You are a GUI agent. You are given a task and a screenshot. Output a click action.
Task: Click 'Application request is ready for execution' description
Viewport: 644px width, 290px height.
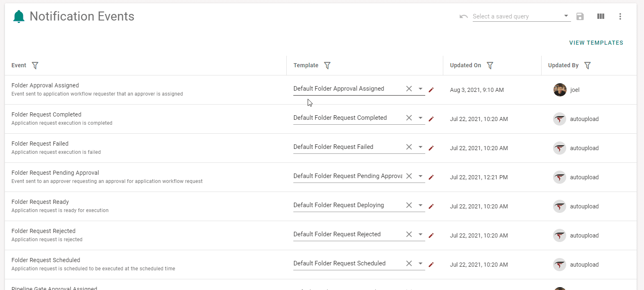[60, 210]
